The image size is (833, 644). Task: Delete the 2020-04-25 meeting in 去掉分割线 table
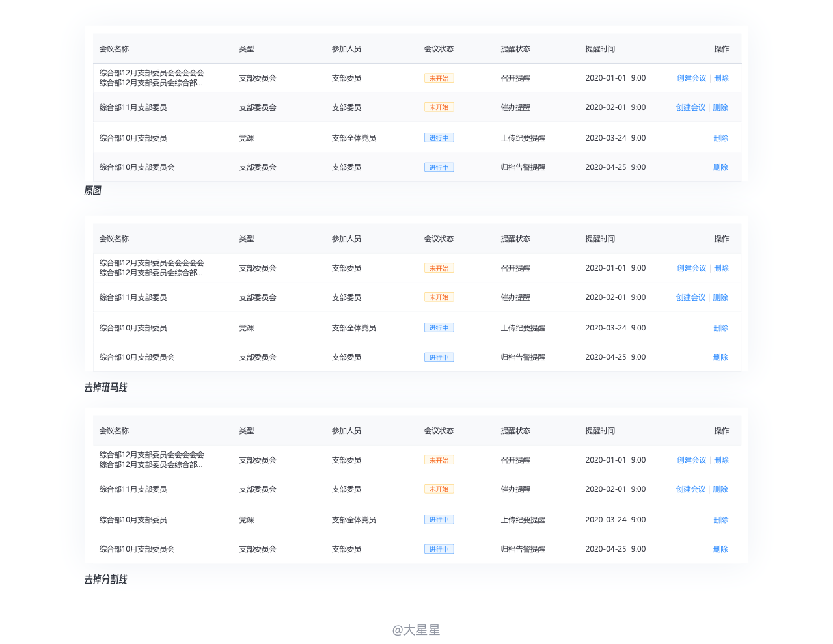tap(720, 549)
